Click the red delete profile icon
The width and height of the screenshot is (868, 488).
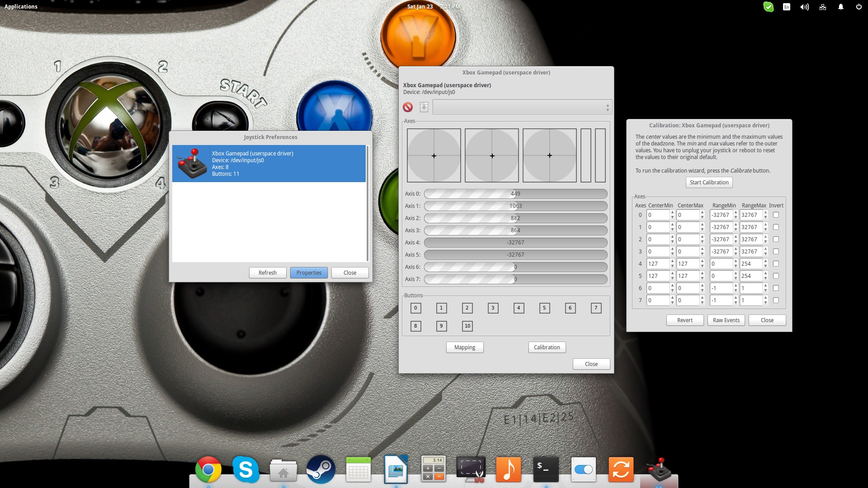408,107
